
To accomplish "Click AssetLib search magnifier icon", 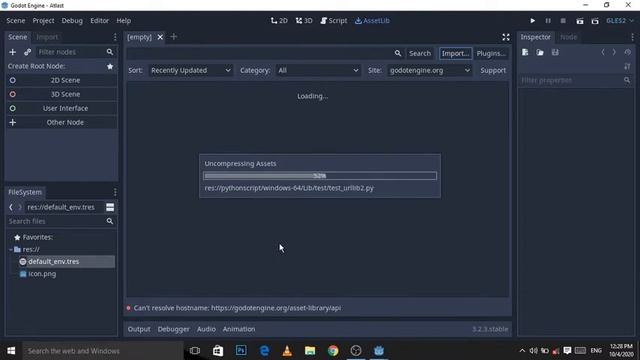I will [x=398, y=53].
